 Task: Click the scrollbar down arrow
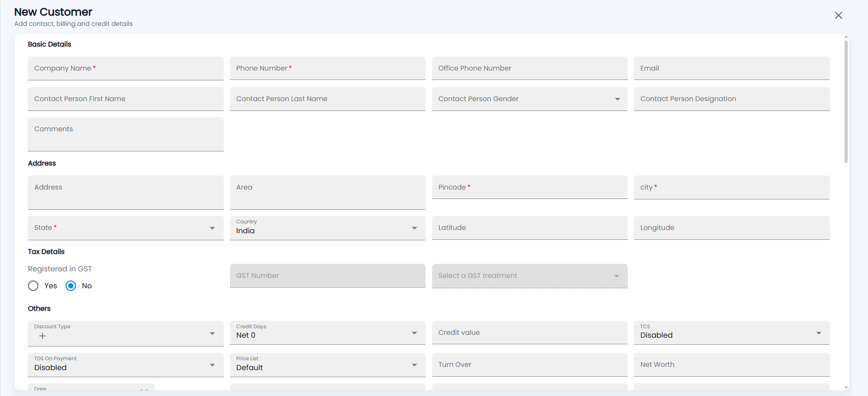[x=846, y=388]
